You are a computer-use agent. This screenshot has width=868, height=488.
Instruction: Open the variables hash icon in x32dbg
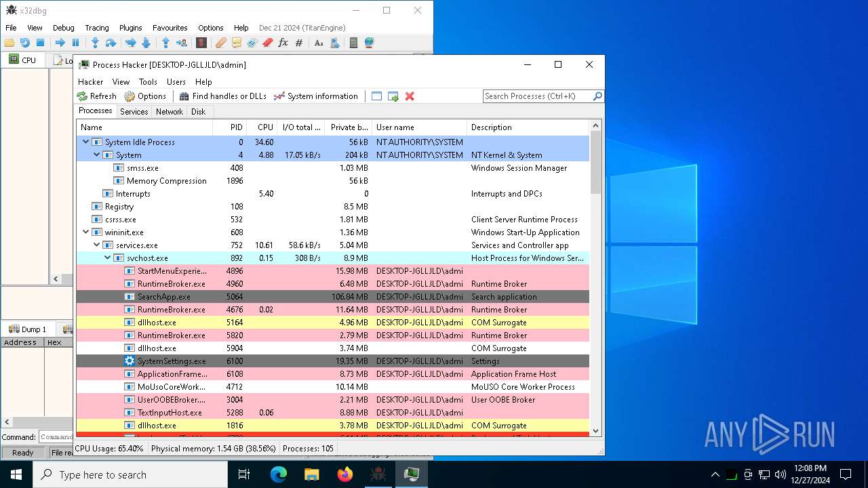coord(299,43)
